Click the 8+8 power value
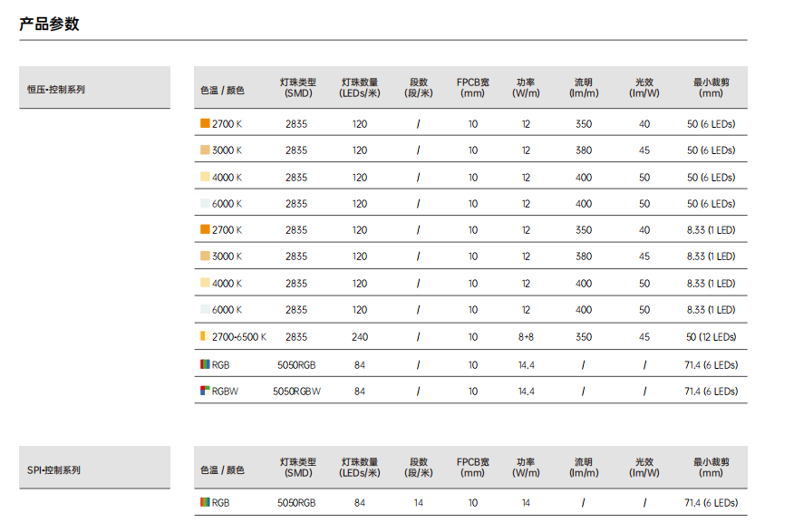This screenshot has width=794, height=532. click(526, 337)
